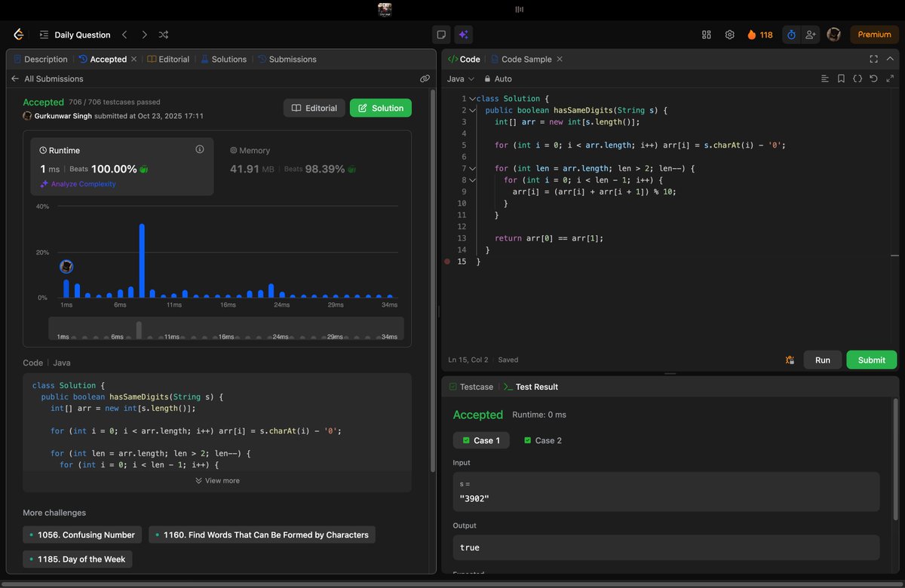
Task: Open 1185. Day of the Week challenge
Action: [78, 559]
